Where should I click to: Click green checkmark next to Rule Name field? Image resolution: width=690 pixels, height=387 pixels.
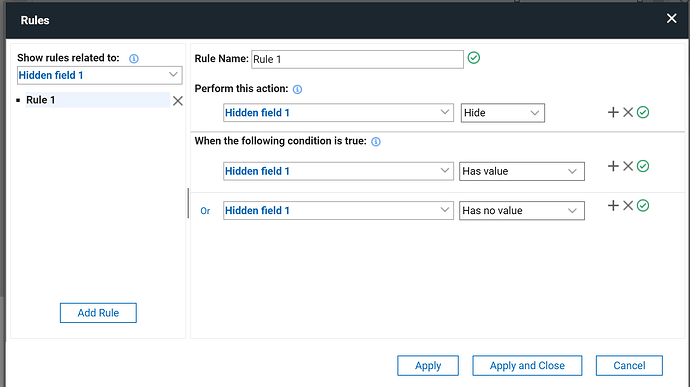point(473,58)
